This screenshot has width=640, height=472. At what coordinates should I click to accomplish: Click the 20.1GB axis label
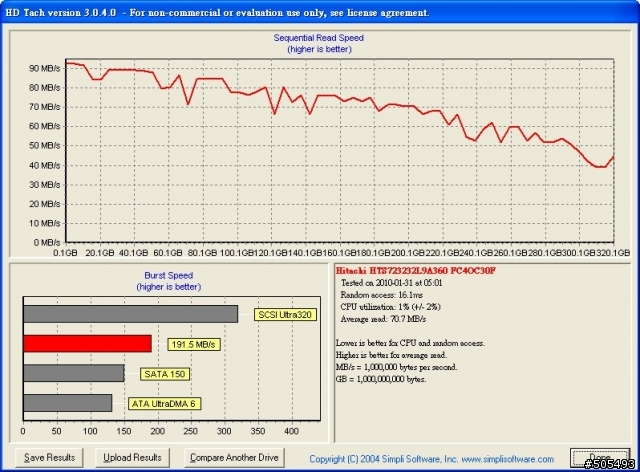[100, 253]
